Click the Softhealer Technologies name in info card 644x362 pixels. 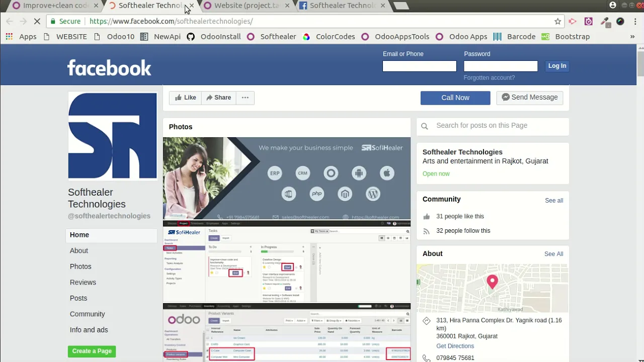coord(462,152)
